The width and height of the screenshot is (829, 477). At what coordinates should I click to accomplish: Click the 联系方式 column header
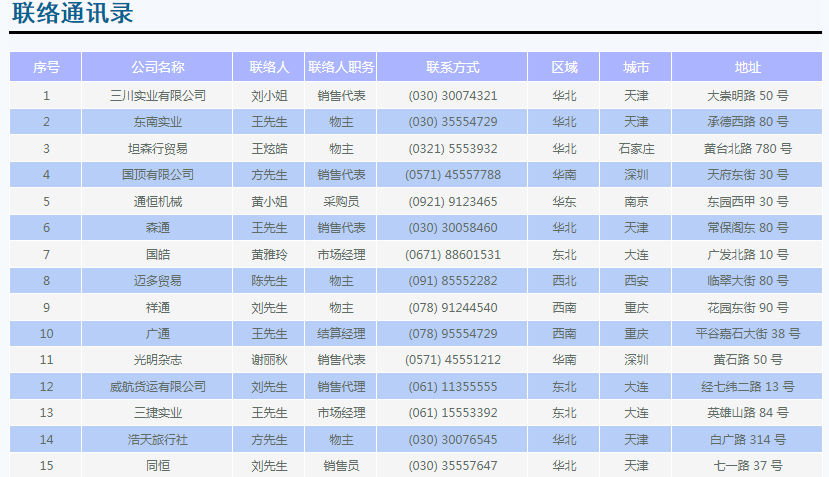click(452, 67)
